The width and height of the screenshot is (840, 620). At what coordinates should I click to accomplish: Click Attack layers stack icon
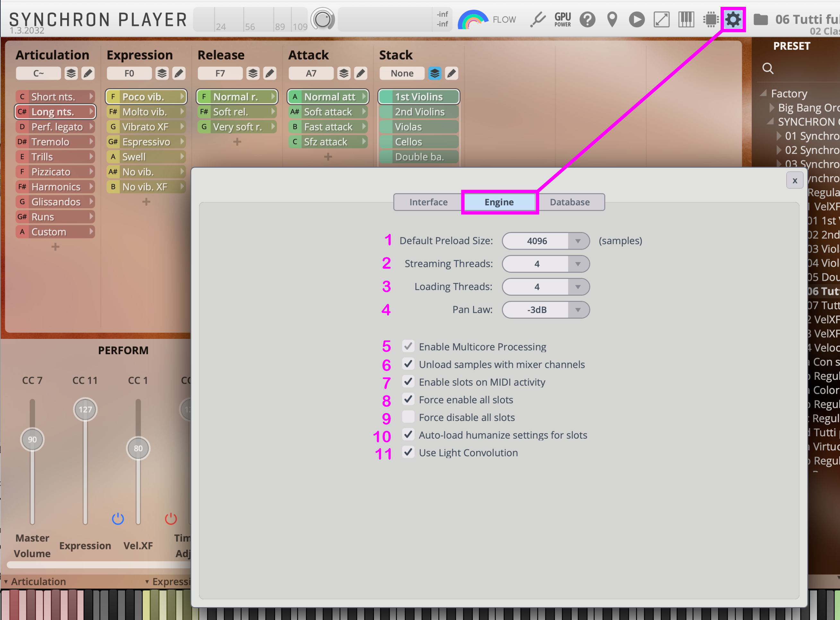(x=344, y=73)
